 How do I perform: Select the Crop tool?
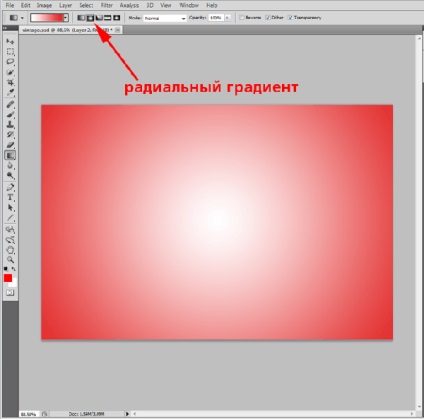[10, 82]
